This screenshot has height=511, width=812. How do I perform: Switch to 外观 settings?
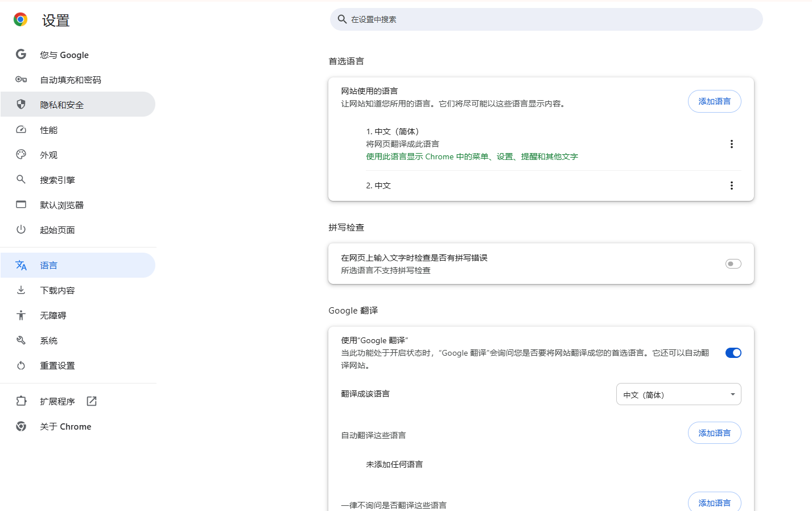[78, 155]
